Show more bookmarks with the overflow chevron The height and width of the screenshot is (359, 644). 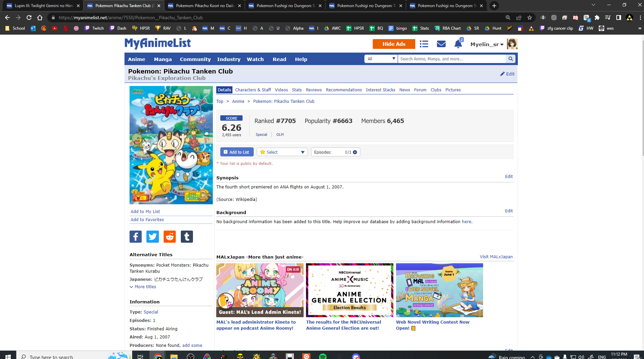[x=640, y=28]
